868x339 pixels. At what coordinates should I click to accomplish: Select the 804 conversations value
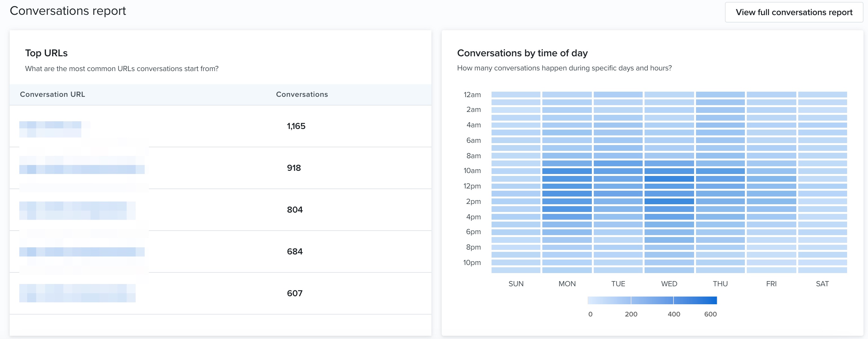295,210
